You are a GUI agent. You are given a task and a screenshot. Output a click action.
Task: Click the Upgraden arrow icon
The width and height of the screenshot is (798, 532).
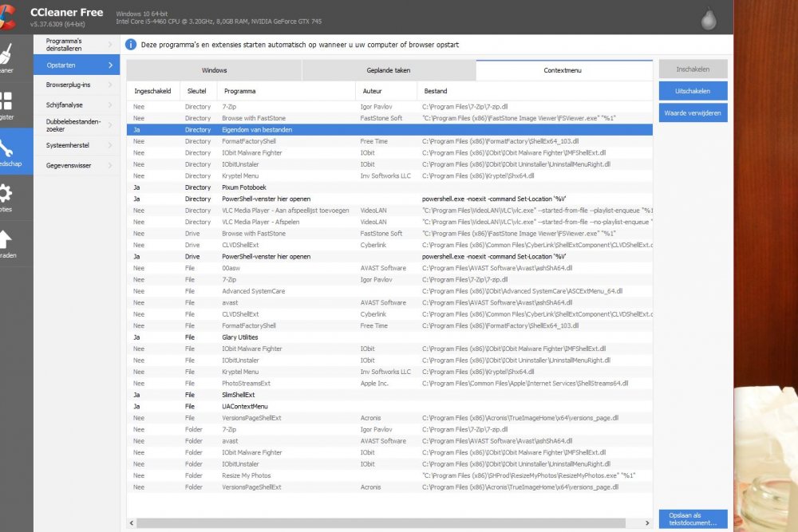pyautogui.click(x=6, y=239)
